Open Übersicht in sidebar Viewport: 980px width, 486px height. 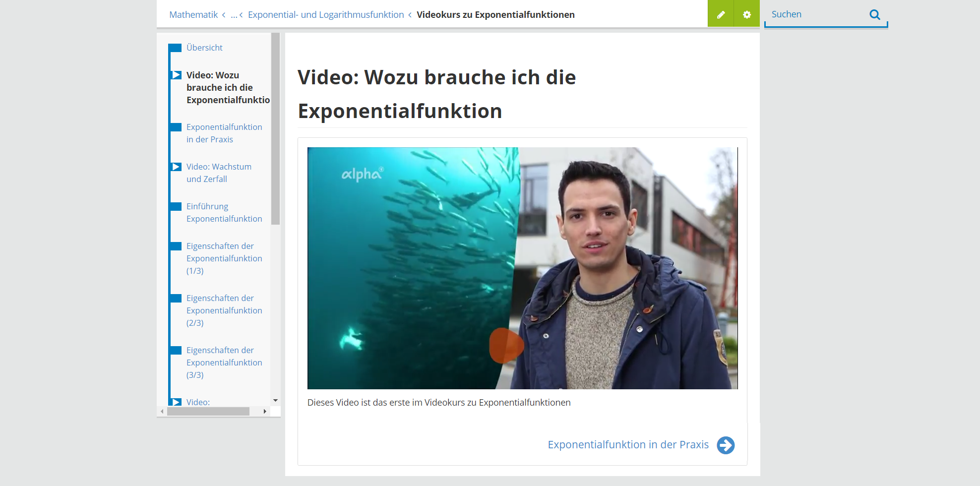[x=204, y=48]
